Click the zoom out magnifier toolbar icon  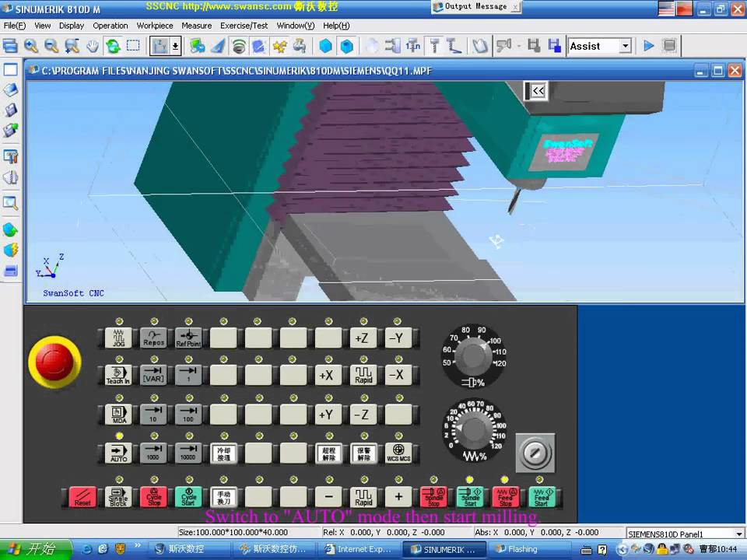(x=51, y=46)
